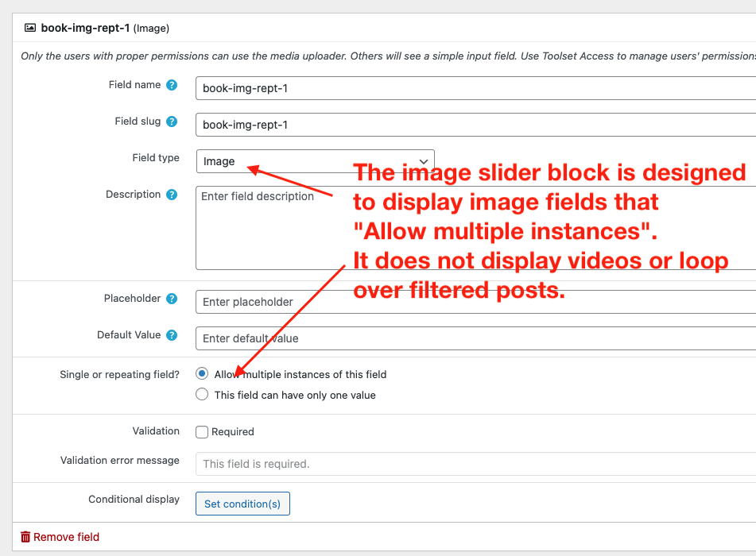Open the Placeholder help icon

(172, 299)
